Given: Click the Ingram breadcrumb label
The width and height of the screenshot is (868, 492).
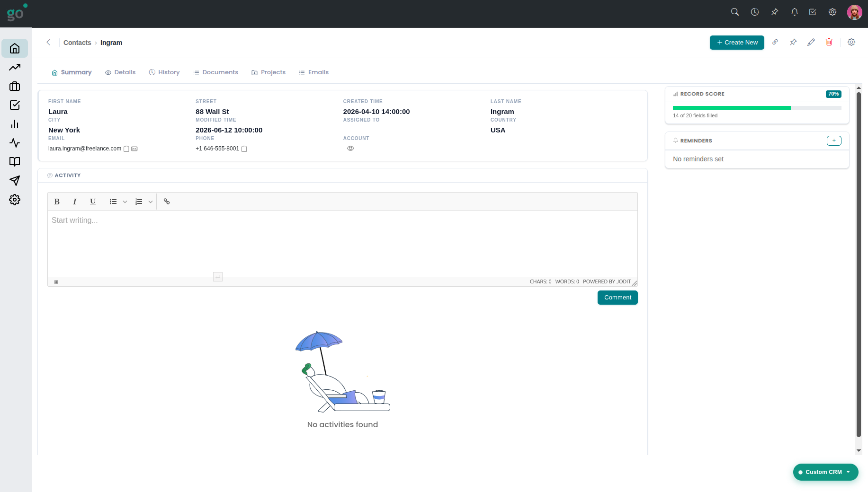Looking at the screenshot, I should [x=111, y=43].
